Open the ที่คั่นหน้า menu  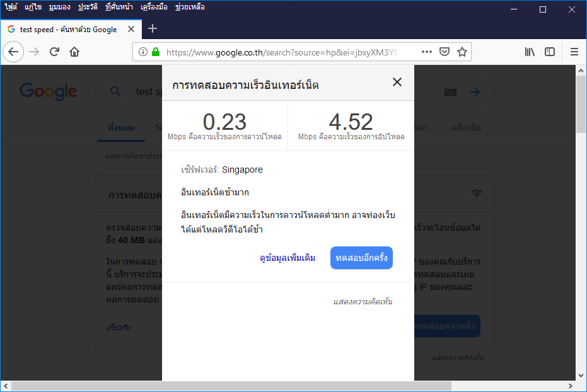(119, 7)
